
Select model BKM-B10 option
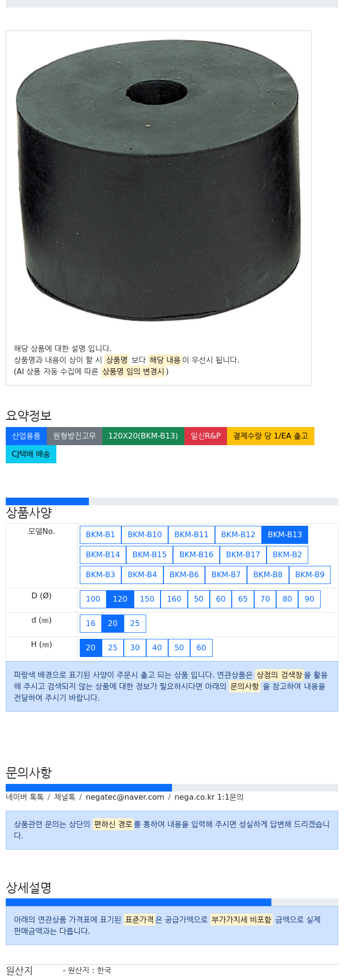pyautogui.click(x=145, y=535)
